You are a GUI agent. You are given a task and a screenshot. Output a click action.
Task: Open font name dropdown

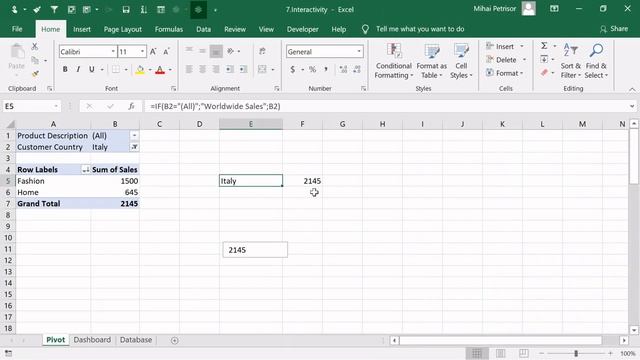[x=113, y=51]
